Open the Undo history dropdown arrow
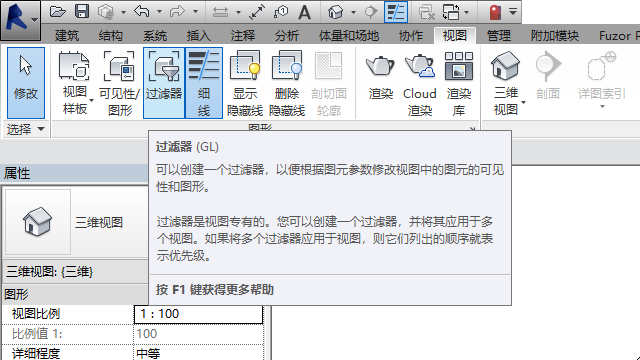This screenshot has height=360, width=640. click(159, 12)
